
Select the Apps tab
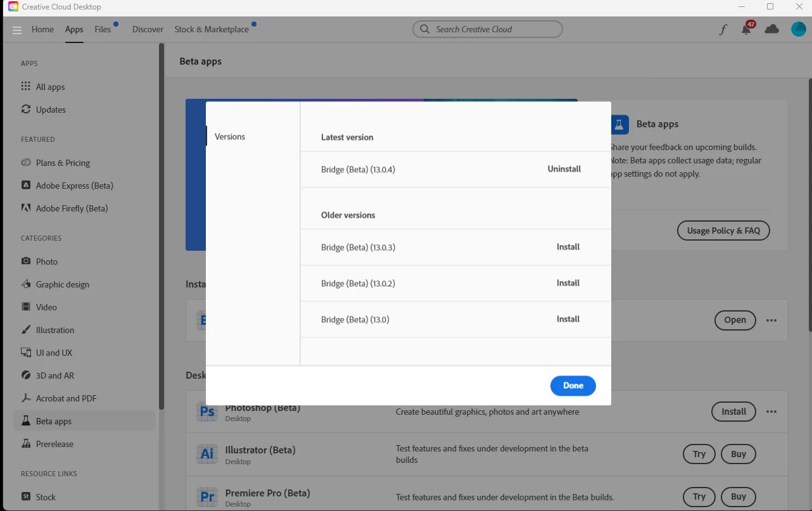[x=74, y=29]
